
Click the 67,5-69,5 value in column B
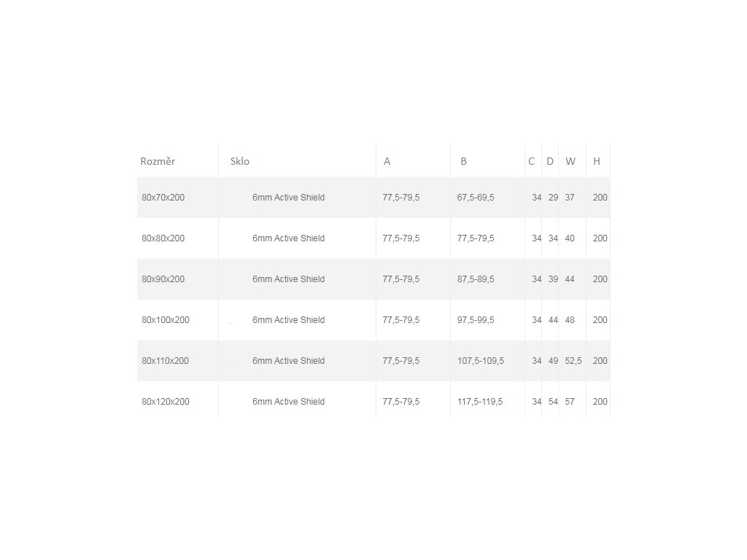coord(476,198)
